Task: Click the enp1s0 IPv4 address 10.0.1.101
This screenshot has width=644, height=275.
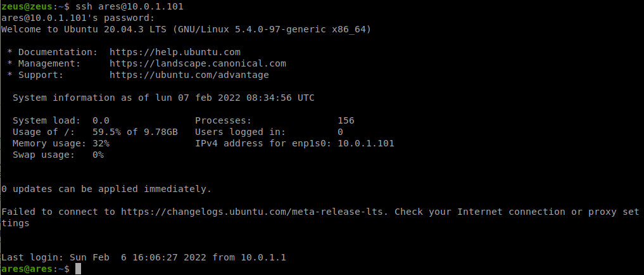Action: pyautogui.click(x=366, y=143)
